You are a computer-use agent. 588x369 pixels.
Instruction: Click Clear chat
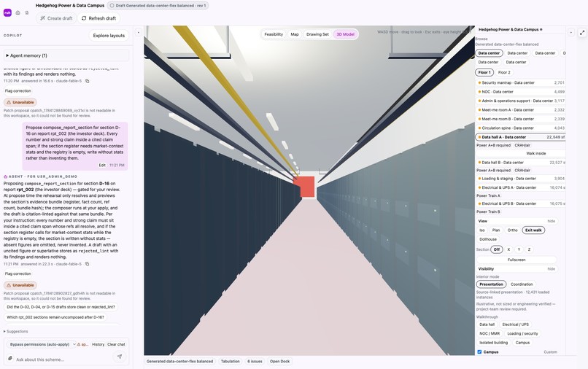(x=116, y=344)
